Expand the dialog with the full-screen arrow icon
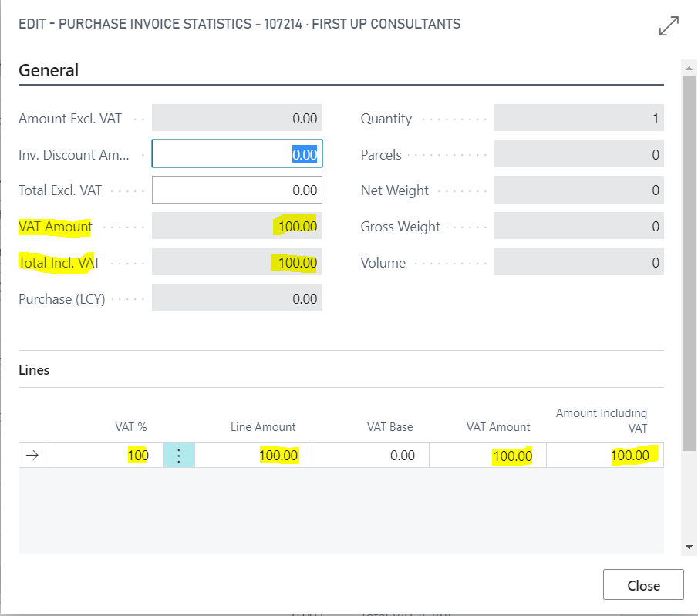 tap(668, 26)
